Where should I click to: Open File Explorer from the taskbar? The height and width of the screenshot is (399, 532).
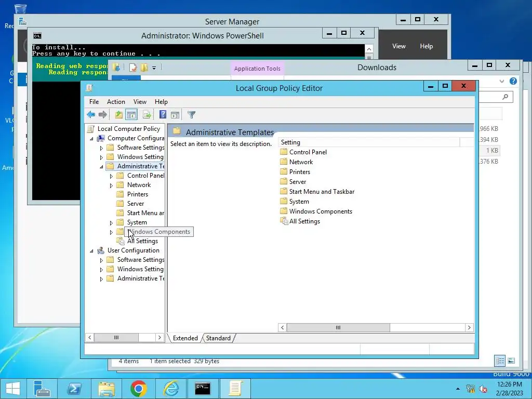(x=106, y=389)
